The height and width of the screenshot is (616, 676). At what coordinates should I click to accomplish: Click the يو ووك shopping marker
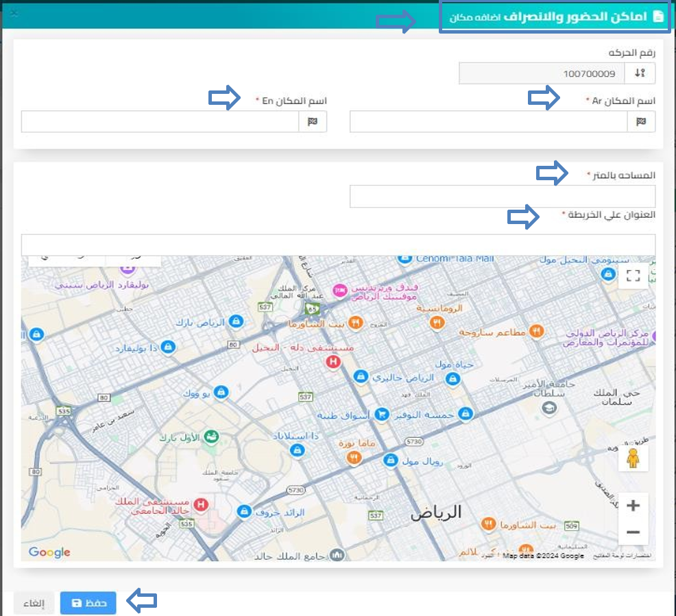tap(221, 393)
